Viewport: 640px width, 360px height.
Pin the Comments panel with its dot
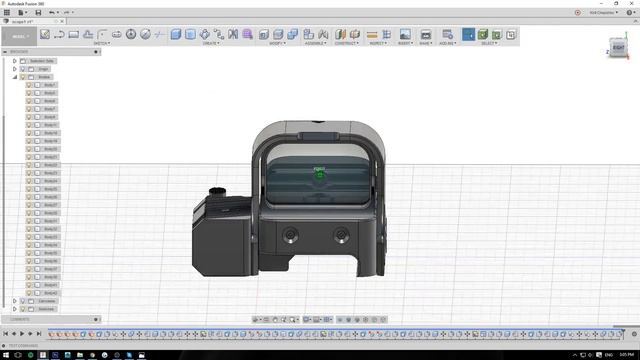[x=96, y=319]
